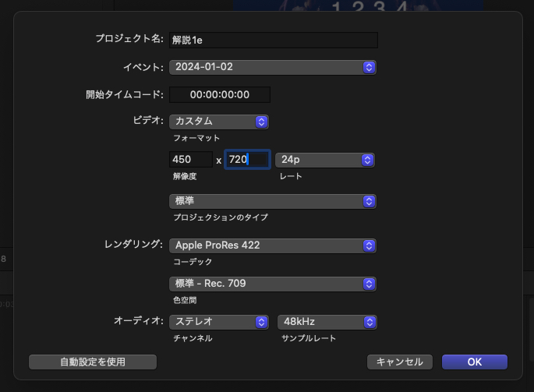
Task: Click the chevron icon on the 48kHz popup
Action: pos(370,322)
